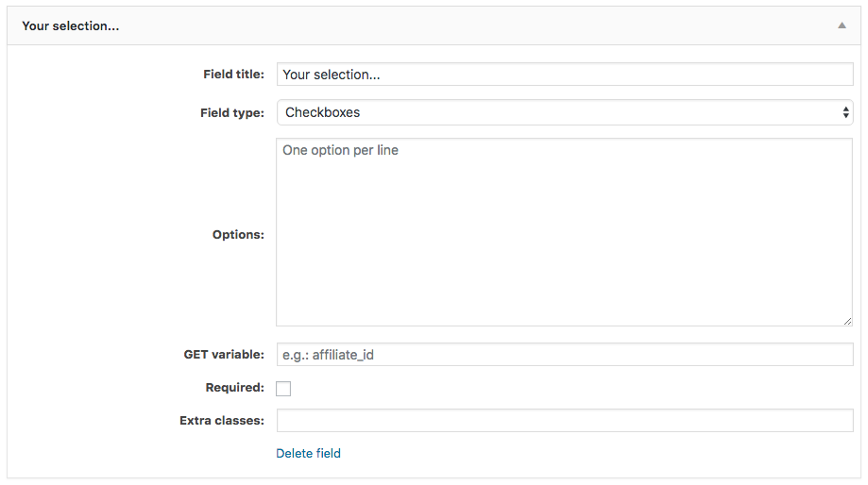Click the GET variable label
This screenshot has height=485, width=868.
(x=224, y=355)
